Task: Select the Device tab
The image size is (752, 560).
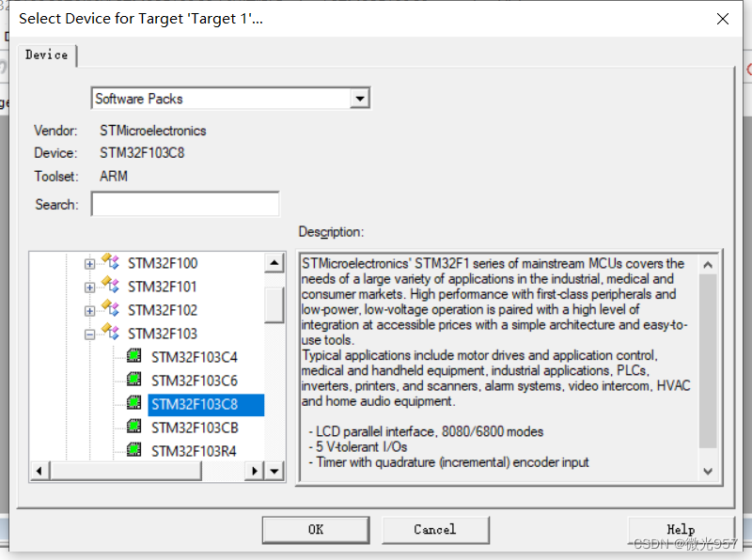Action: click(x=46, y=55)
